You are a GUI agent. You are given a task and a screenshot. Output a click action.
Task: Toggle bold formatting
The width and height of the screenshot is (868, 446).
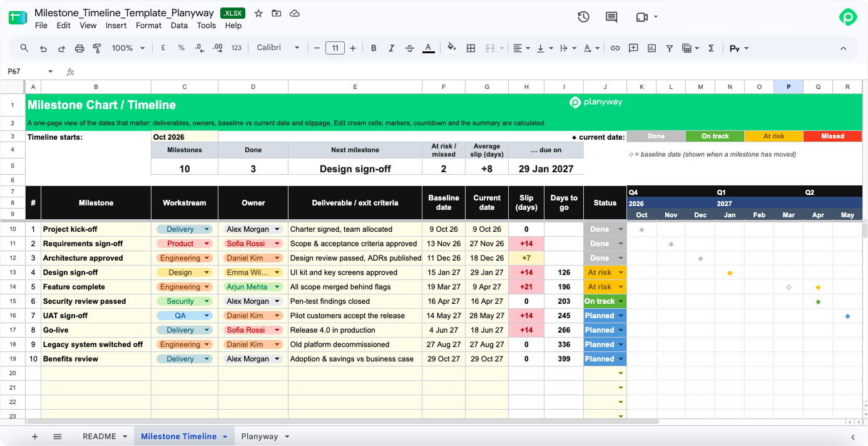[374, 48]
